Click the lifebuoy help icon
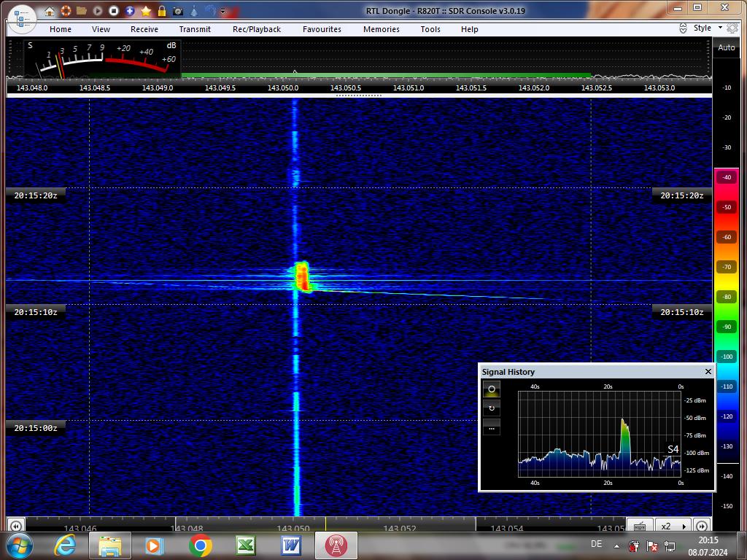The height and width of the screenshot is (560, 747). point(66,11)
